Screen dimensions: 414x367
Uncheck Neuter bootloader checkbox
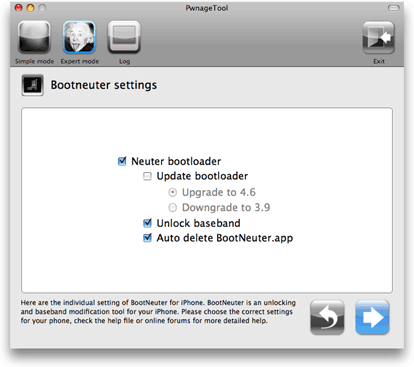(x=122, y=161)
